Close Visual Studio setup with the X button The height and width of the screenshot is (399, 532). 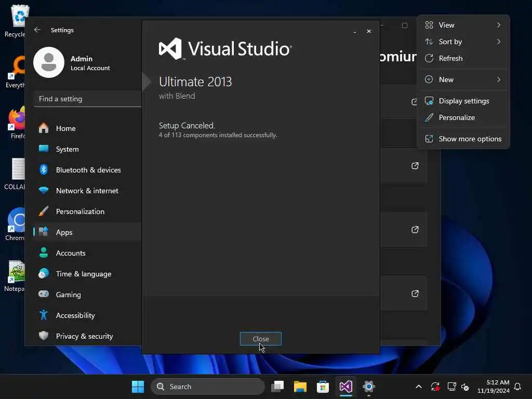pyautogui.click(x=369, y=31)
